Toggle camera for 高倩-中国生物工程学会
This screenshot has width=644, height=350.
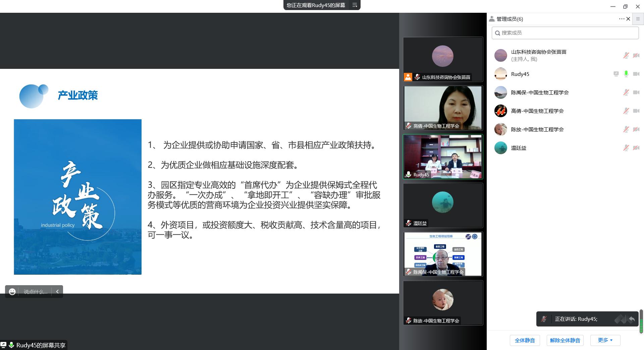(x=636, y=111)
